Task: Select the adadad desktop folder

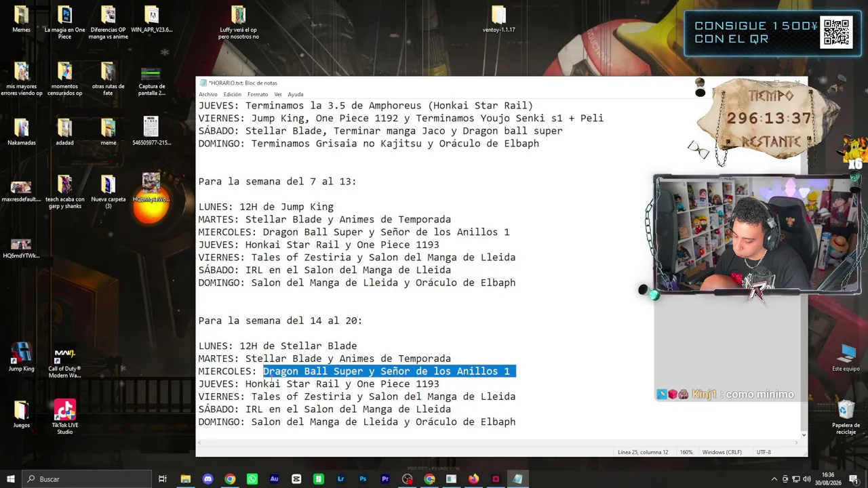Action: (x=64, y=132)
